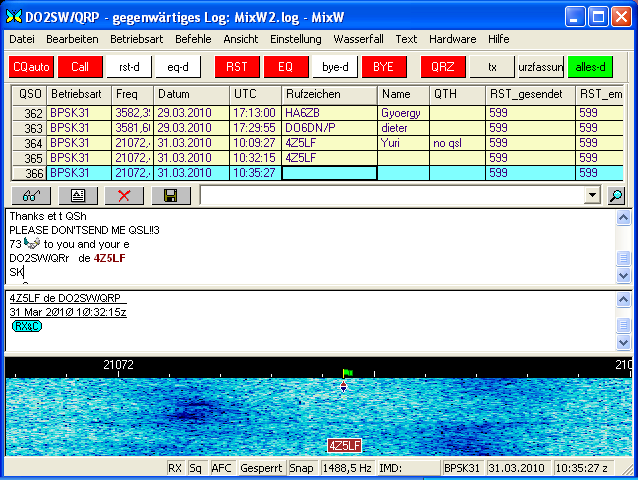
Task: Delete QSO with the red X icon
Action: [124, 196]
